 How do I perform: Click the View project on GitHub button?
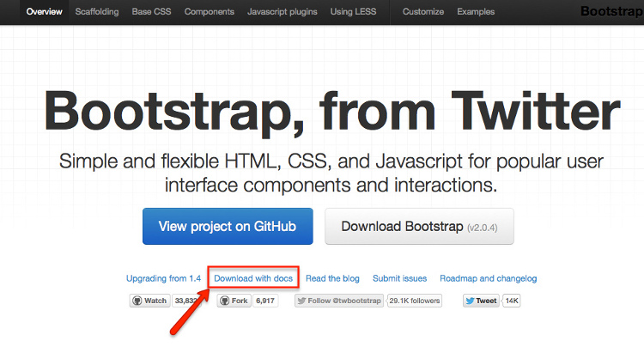point(228,227)
